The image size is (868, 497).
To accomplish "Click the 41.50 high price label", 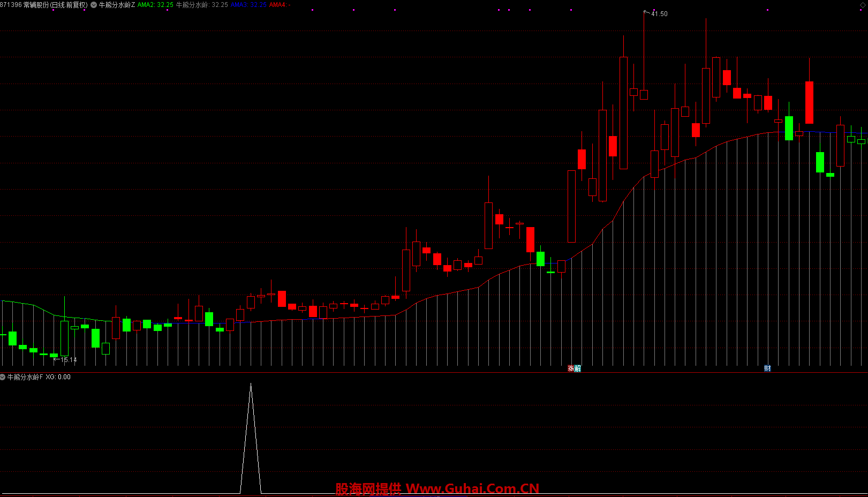I will (659, 14).
